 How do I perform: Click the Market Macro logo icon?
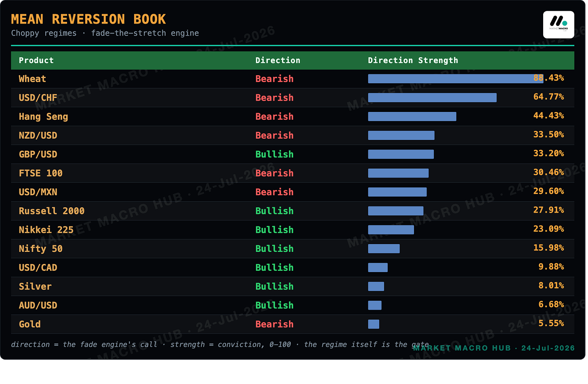(x=559, y=25)
